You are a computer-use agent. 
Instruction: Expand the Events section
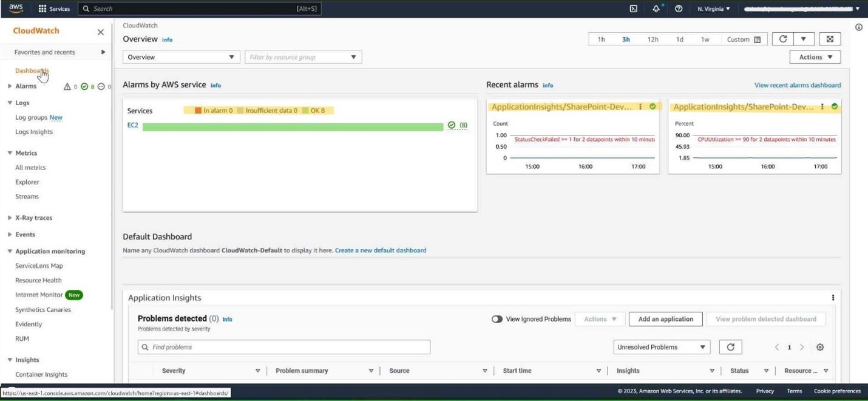[10, 235]
